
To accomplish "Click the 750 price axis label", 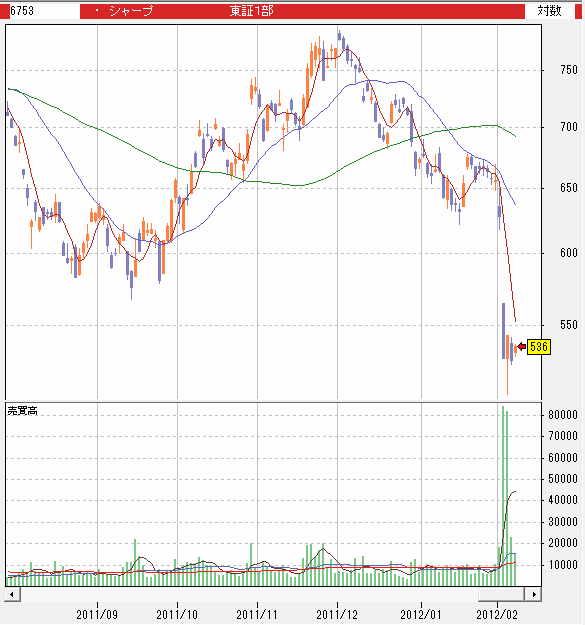I will (569, 70).
